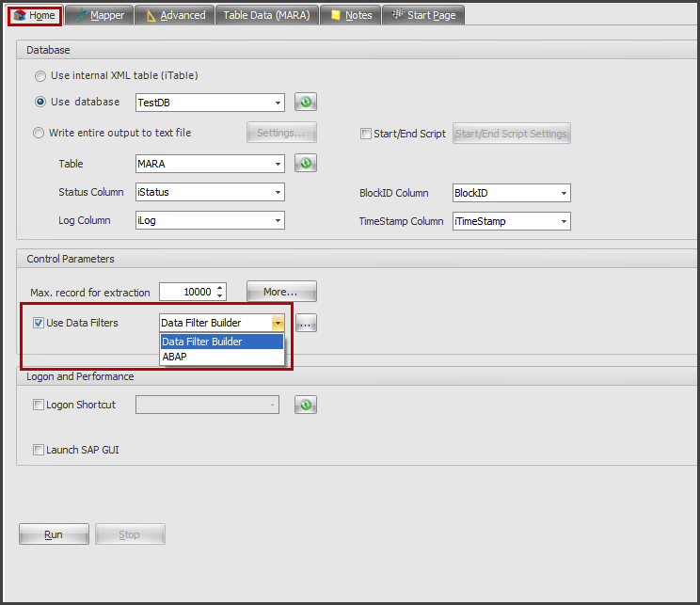Open Start/End Script Settings
Viewport: 700px width, 605px height.
(512, 134)
